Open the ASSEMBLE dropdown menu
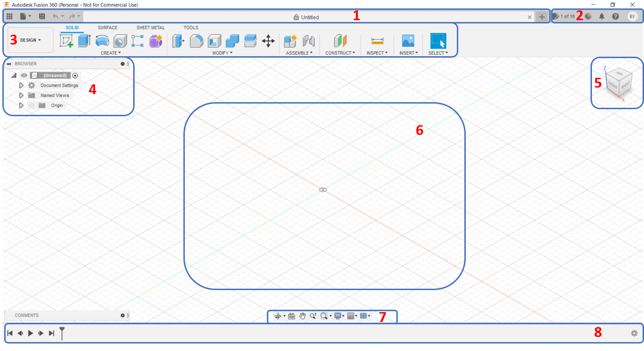 click(299, 53)
